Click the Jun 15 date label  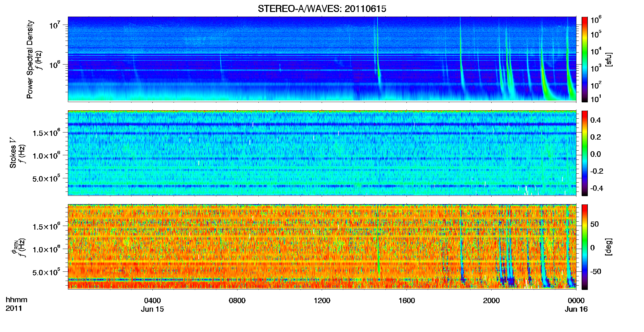click(x=152, y=309)
